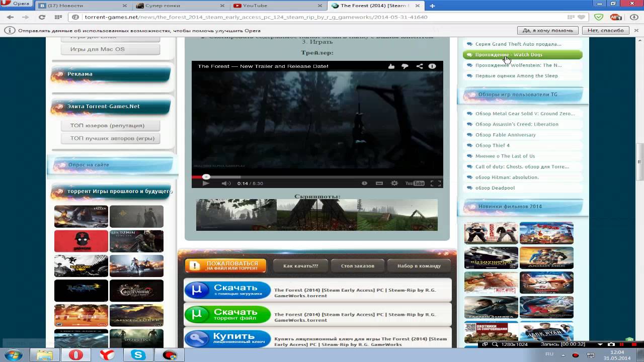Click orange 'Пожаловаться' report button

(x=225, y=265)
